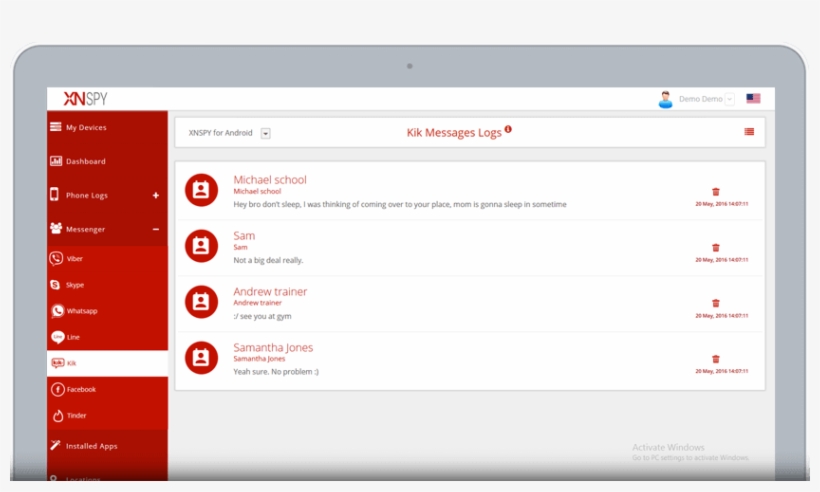
Task: Open Samantha Jones conversation title
Action: point(273,347)
